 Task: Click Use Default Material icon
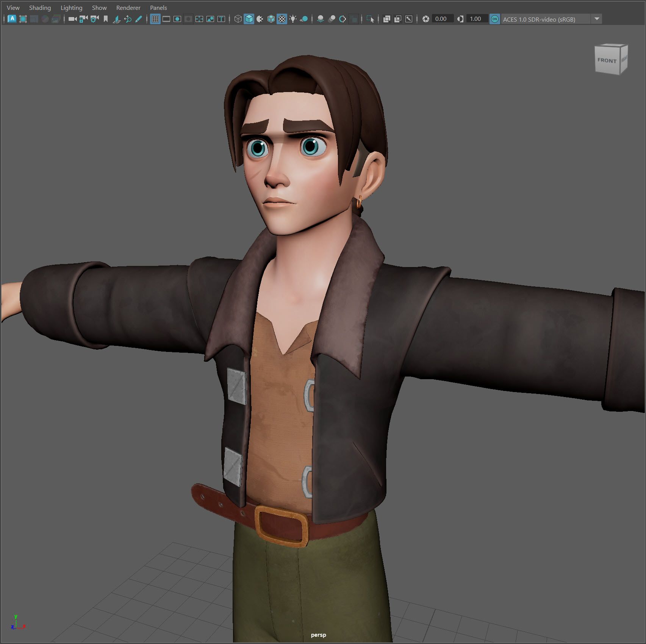[260, 19]
